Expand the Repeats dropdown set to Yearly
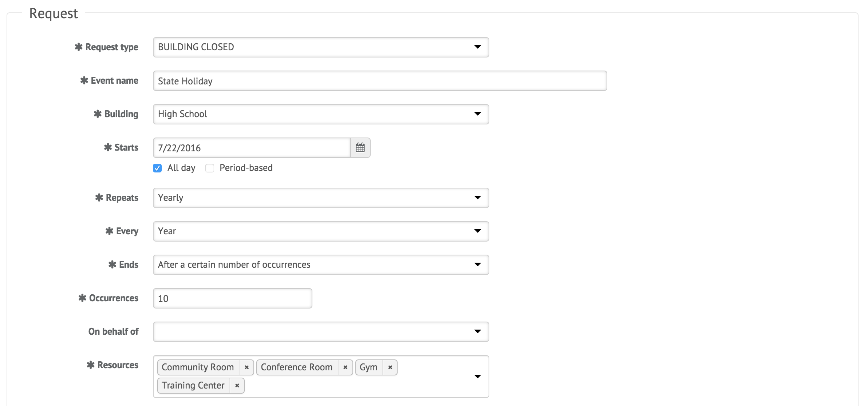 pos(321,198)
